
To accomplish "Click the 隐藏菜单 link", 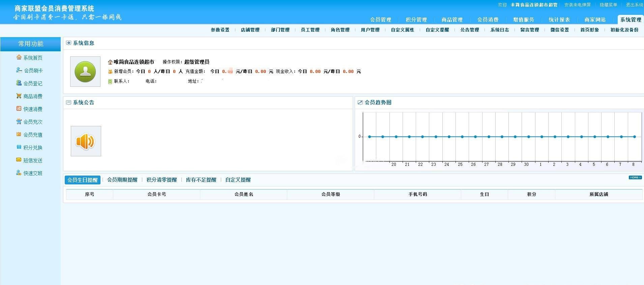I will click(x=608, y=5).
